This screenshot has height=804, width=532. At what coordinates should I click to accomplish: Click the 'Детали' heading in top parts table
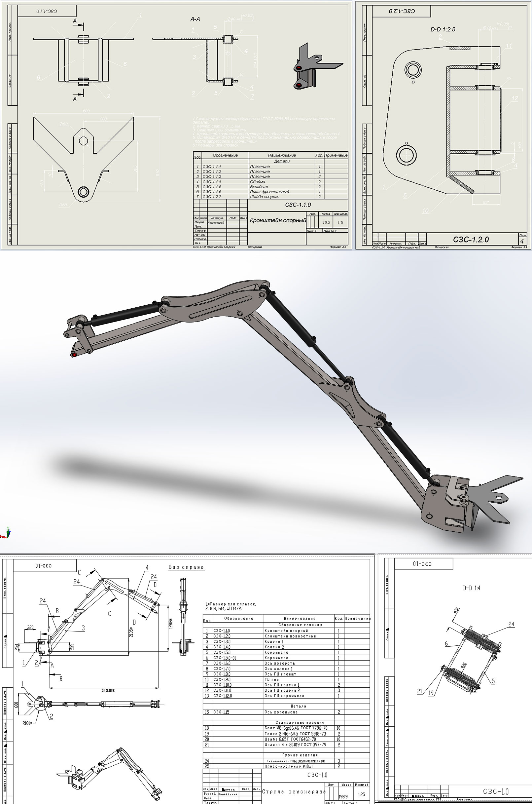click(x=282, y=161)
